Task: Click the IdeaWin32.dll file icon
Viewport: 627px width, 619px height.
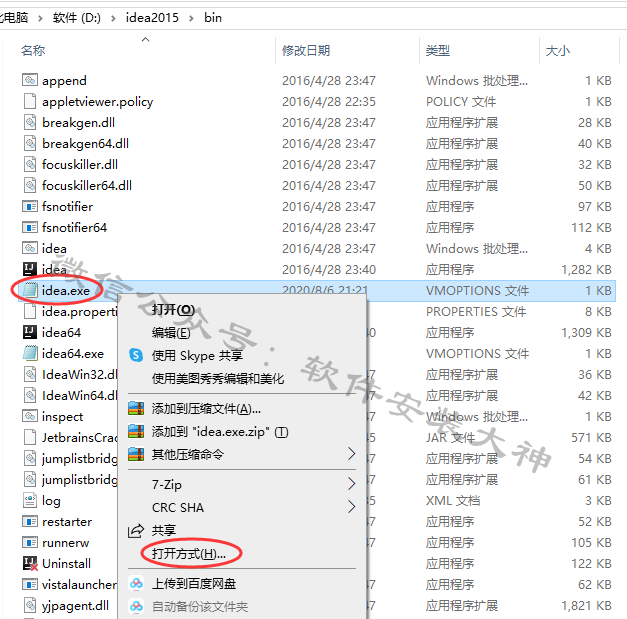Action: 30,374
